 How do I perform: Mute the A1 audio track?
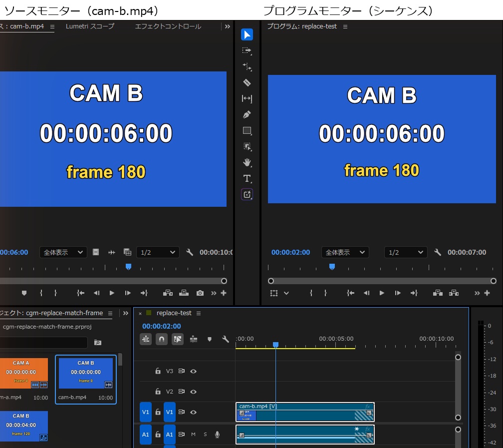194,435
